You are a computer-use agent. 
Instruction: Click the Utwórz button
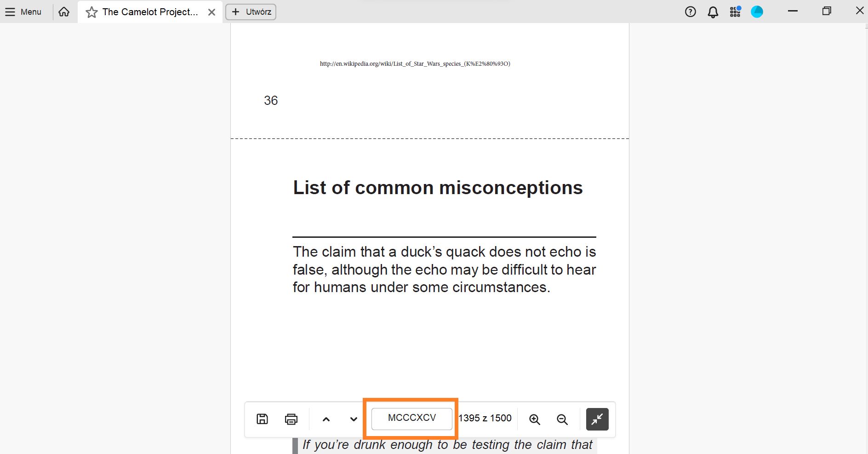click(x=251, y=12)
